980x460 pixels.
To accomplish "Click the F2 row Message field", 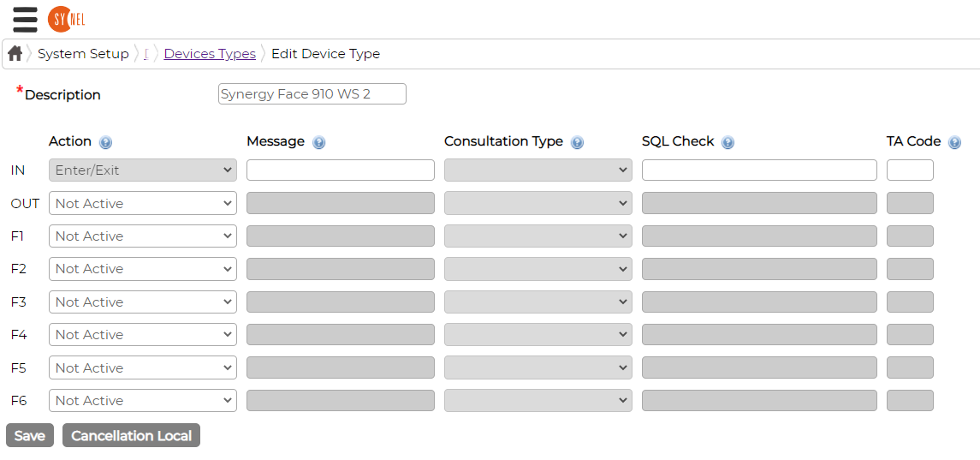I will pos(341,268).
